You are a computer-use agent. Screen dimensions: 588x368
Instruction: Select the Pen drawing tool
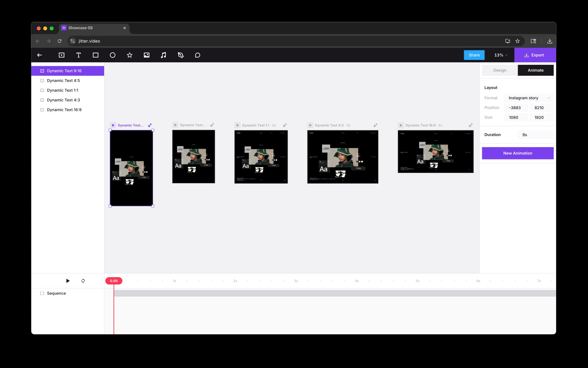pyautogui.click(x=181, y=55)
